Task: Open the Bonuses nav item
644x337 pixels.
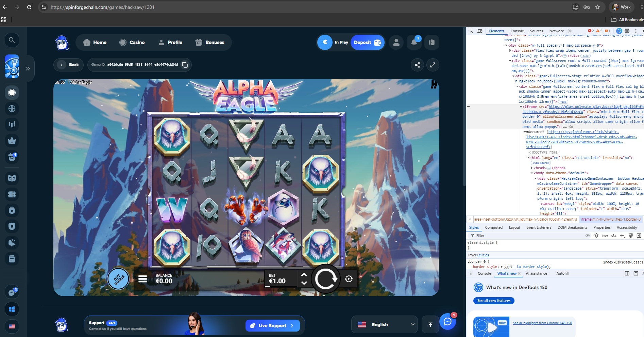Action: coord(210,43)
